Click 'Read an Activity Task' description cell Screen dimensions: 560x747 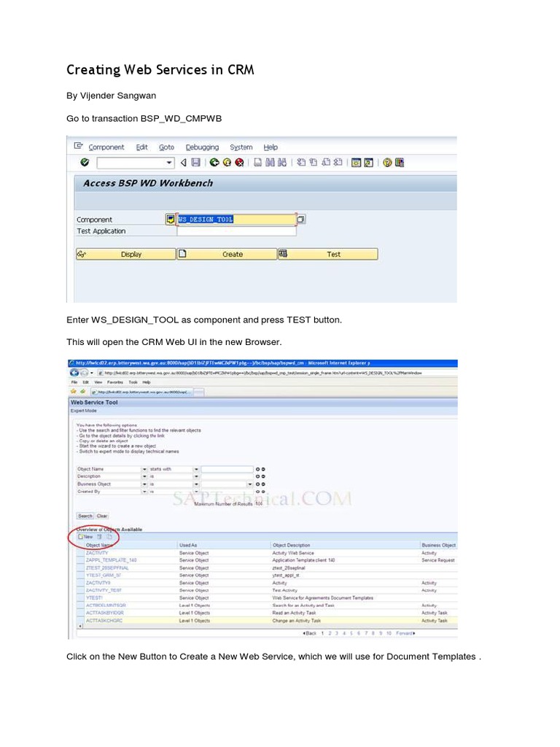[294, 613]
